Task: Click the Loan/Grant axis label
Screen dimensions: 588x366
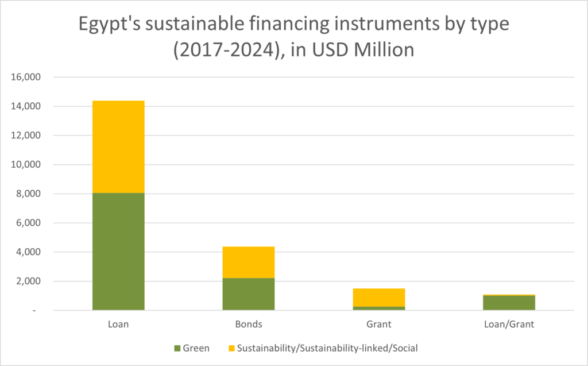Action: point(509,324)
